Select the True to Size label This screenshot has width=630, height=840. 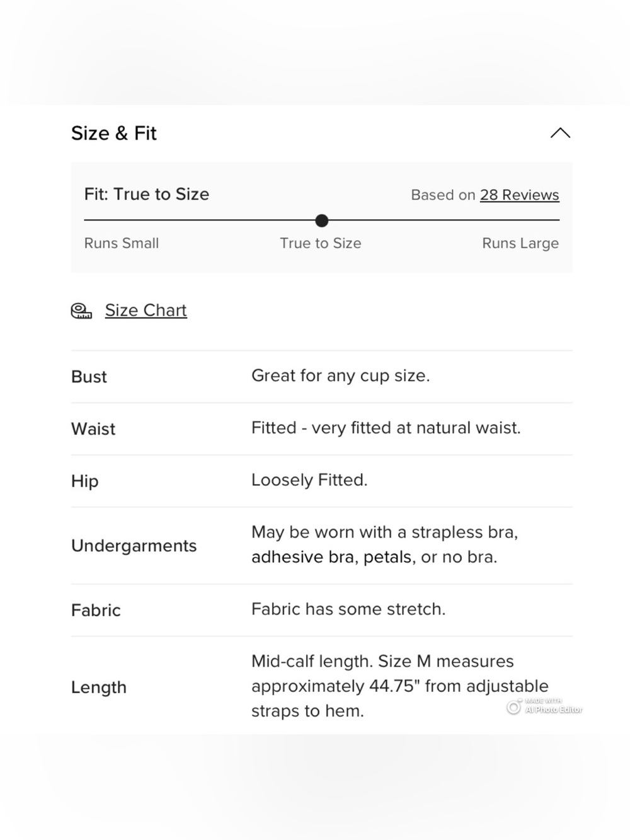coord(320,243)
